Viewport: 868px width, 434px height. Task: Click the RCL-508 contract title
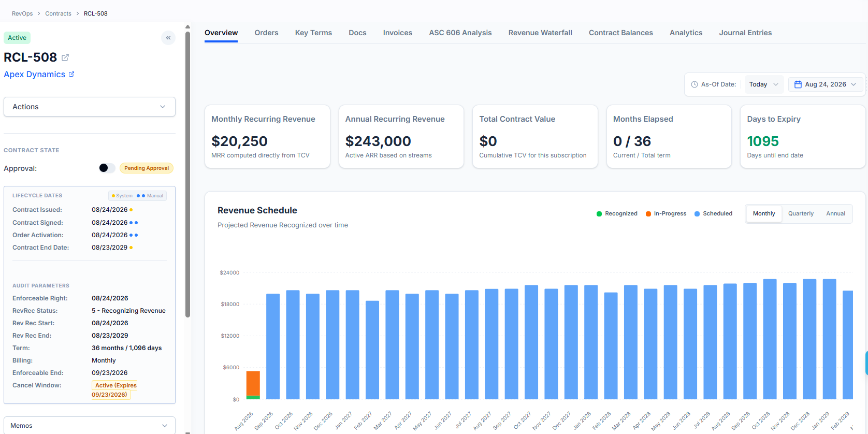31,57
